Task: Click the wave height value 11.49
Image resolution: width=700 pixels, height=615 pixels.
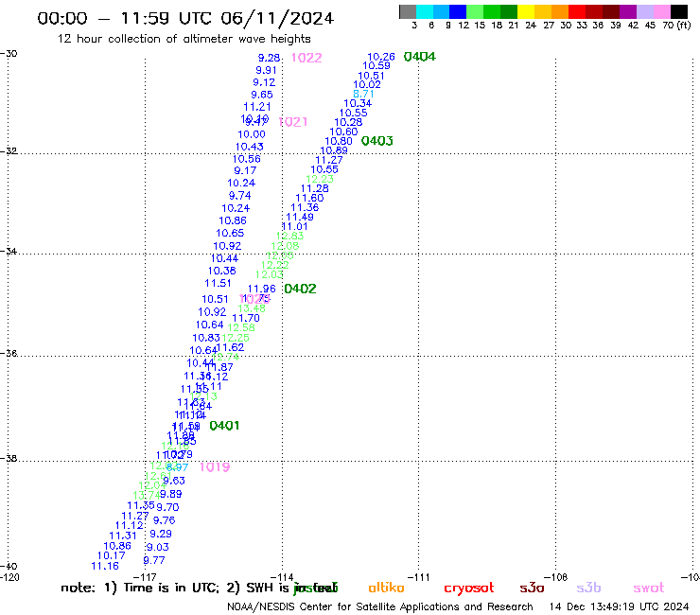Action: point(300,217)
